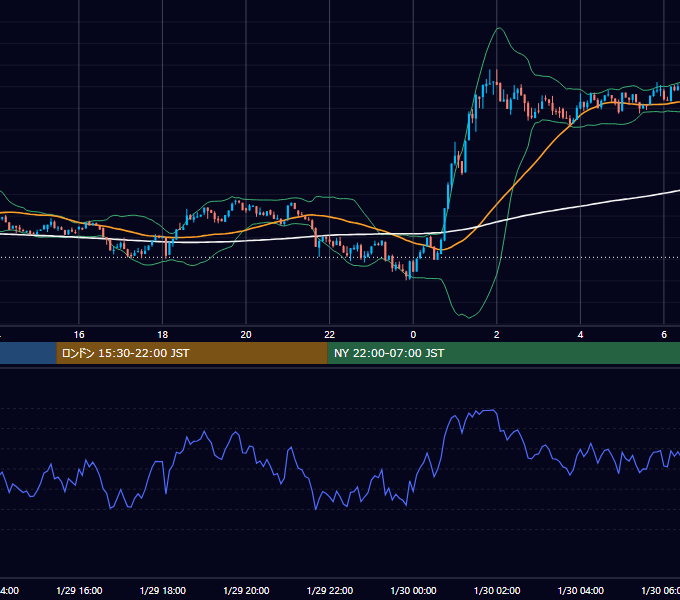Click the 0 hour label on price chart axis
This screenshot has height=600, width=680.
(413, 335)
